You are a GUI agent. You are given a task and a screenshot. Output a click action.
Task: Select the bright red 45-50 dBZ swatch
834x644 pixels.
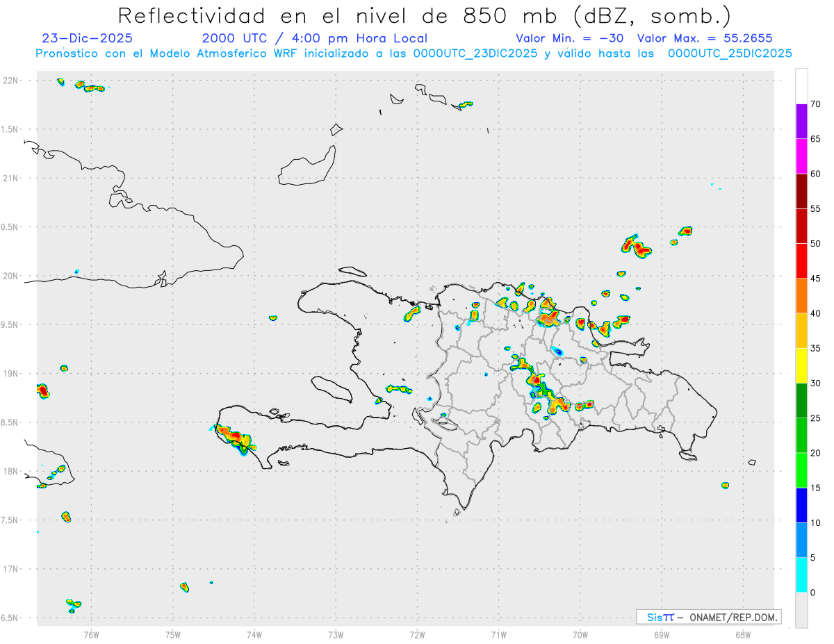(x=801, y=261)
